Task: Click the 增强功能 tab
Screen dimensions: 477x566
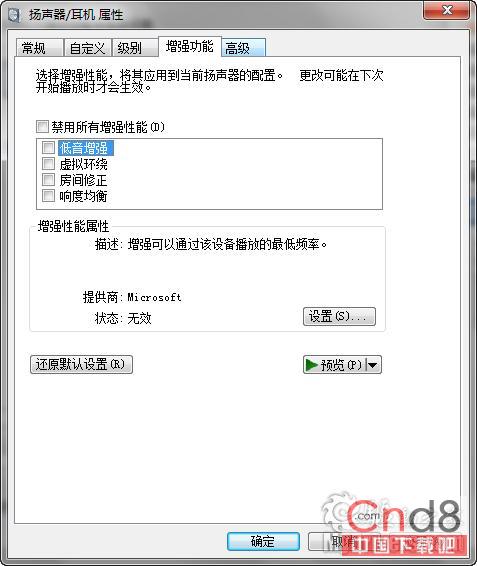Action: tap(190, 46)
